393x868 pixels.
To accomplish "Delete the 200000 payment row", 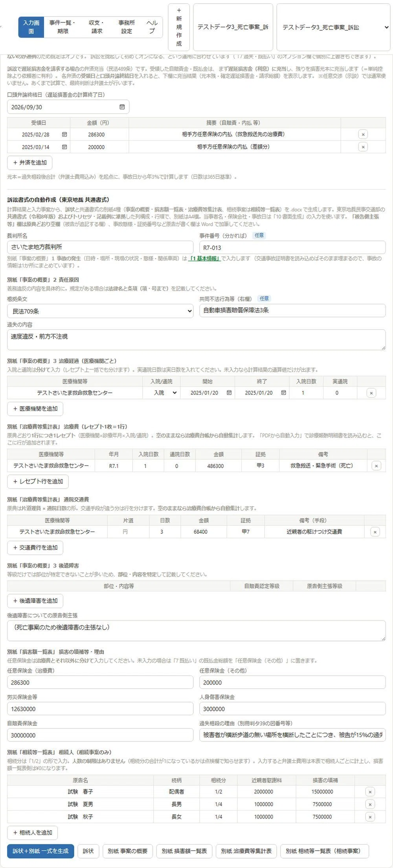I will [363, 147].
